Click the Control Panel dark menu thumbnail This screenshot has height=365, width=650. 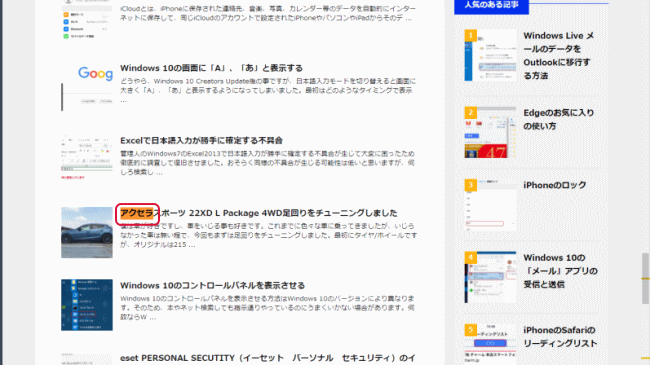[x=87, y=305]
